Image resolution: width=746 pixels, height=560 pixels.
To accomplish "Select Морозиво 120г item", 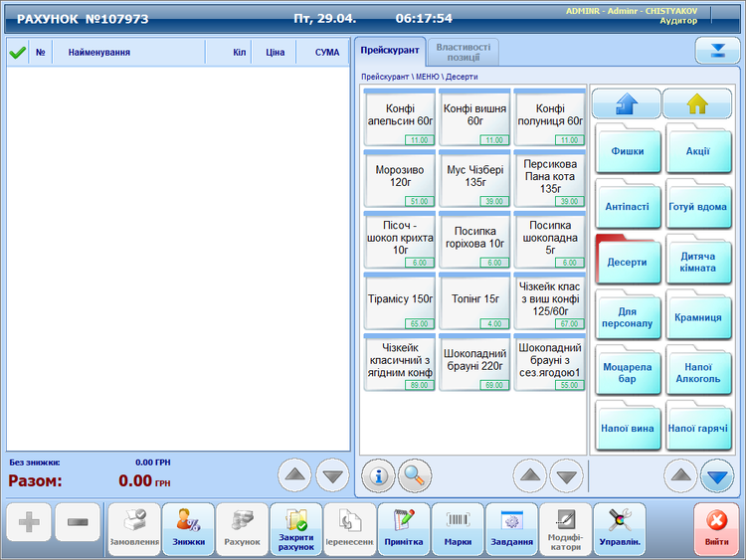I will coord(401,177).
